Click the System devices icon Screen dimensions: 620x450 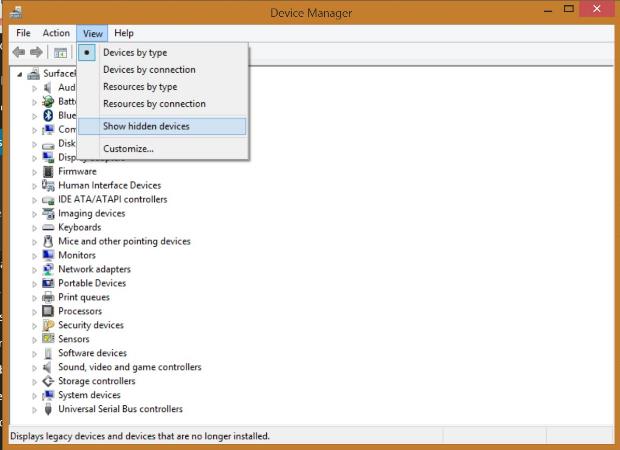click(x=48, y=395)
